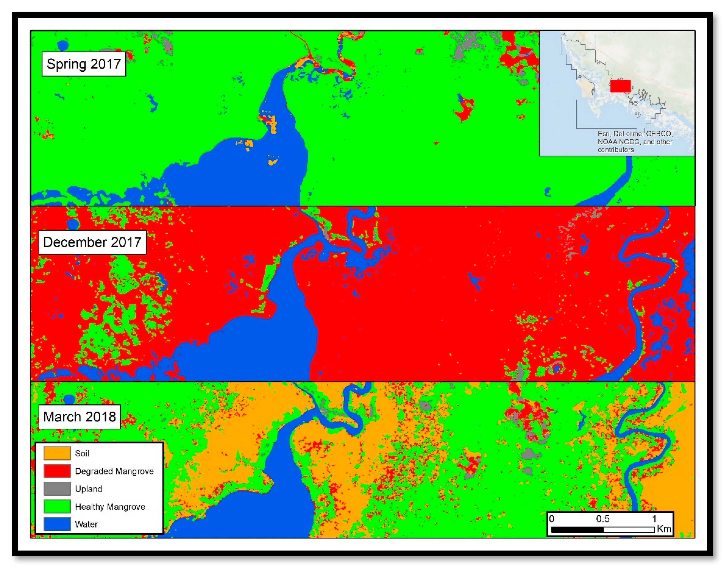This screenshot has width=728, height=570.
Task: Click the red study-area rectangle in inset map
Action: click(x=620, y=86)
